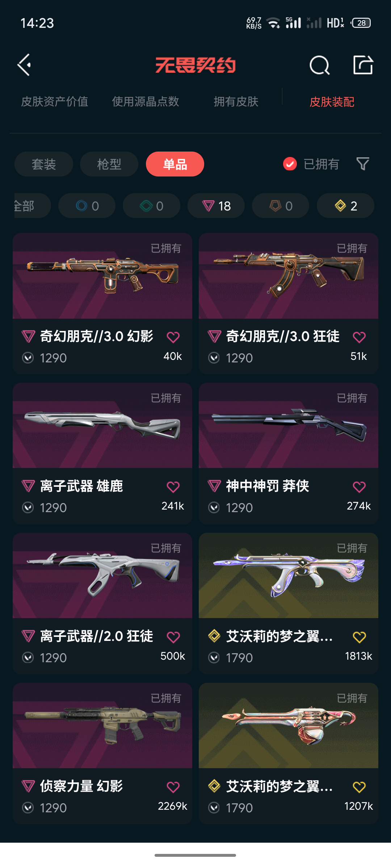Tap heart icon on 离子武器//2.0 狂徒
The height and width of the screenshot is (868, 391).
coord(173,637)
